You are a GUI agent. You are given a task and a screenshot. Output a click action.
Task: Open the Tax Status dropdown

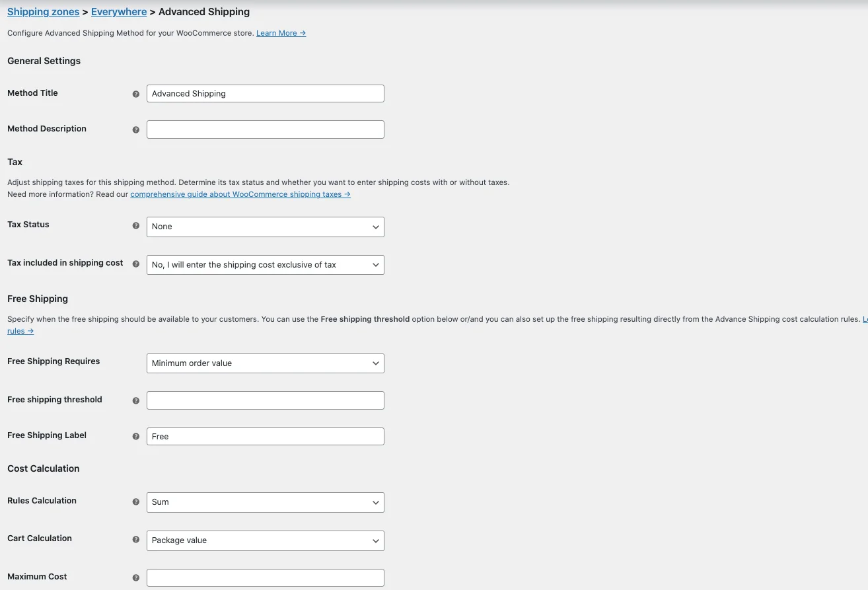(x=265, y=227)
